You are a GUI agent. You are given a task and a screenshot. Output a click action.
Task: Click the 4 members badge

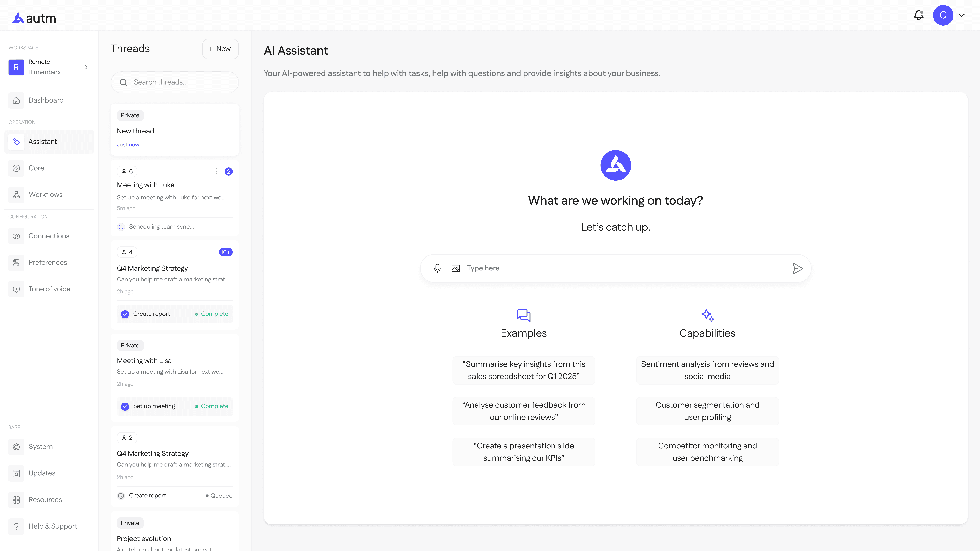[127, 252]
